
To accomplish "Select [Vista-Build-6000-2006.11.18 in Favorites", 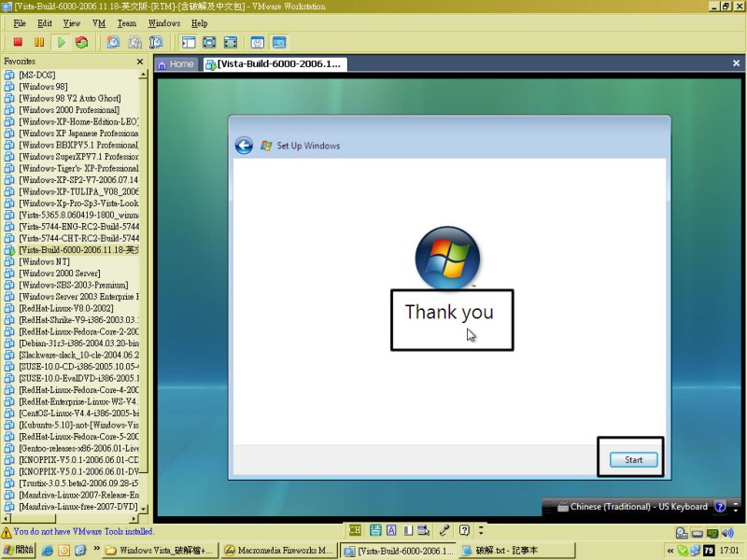I will (78, 249).
